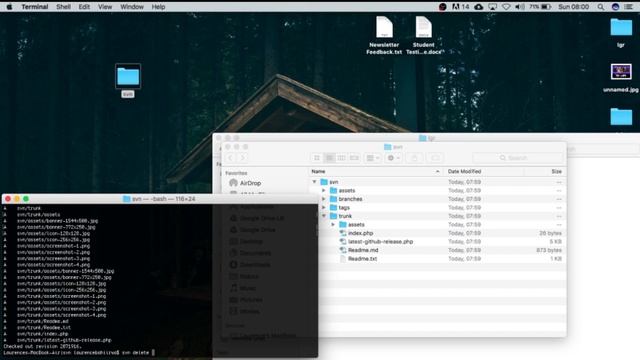Viewport: 640px width, 360px height.
Task: Collapse the trunk folder triangle
Action: tap(324, 216)
